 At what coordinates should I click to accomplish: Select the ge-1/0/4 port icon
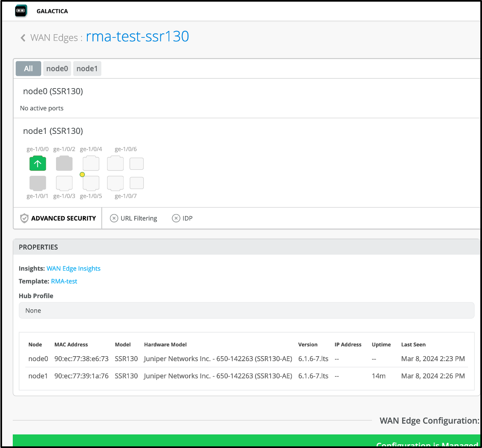pyautogui.click(x=91, y=163)
